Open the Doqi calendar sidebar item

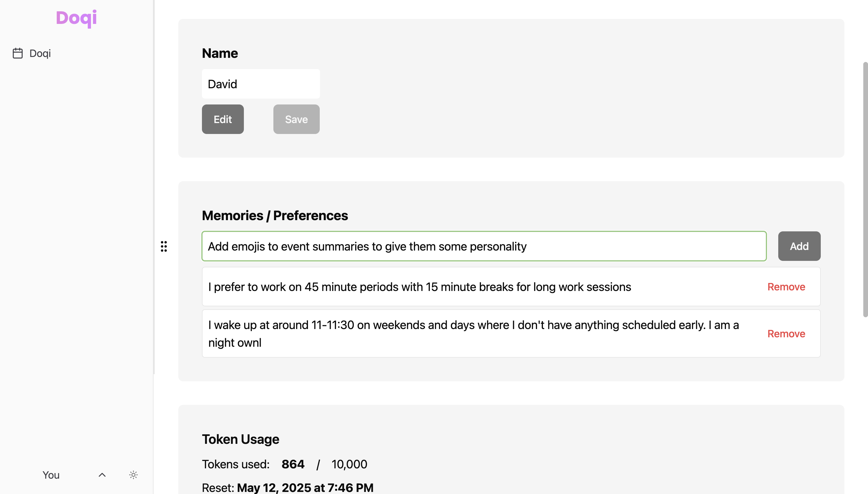click(x=32, y=53)
